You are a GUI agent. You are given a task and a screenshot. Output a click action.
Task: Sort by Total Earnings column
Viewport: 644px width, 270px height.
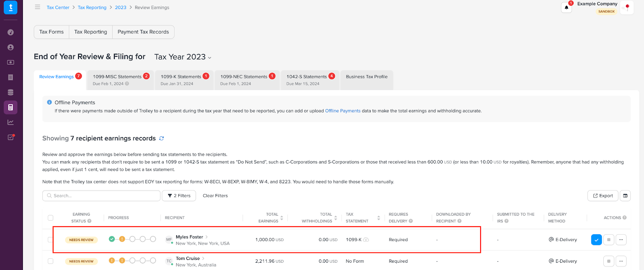(282, 218)
